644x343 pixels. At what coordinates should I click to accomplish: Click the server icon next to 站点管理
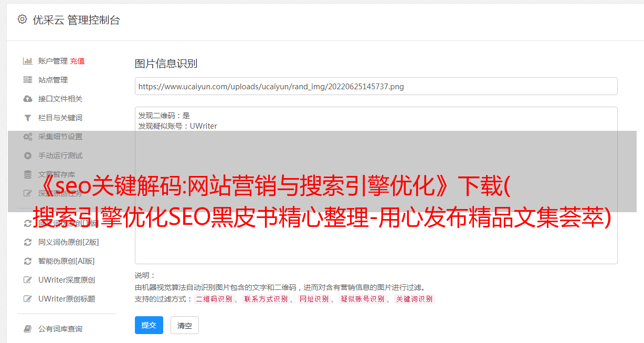coord(28,80)
